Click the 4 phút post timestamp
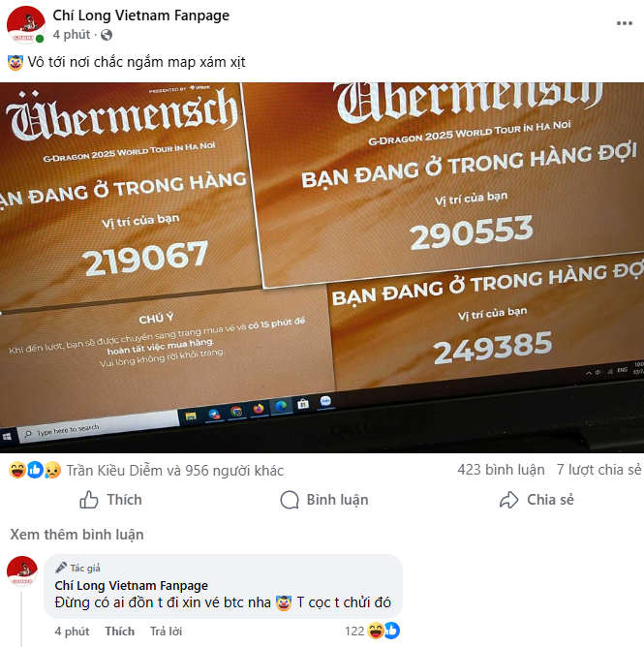Screen dimensions: 644x647 click(x=72, y=35)
